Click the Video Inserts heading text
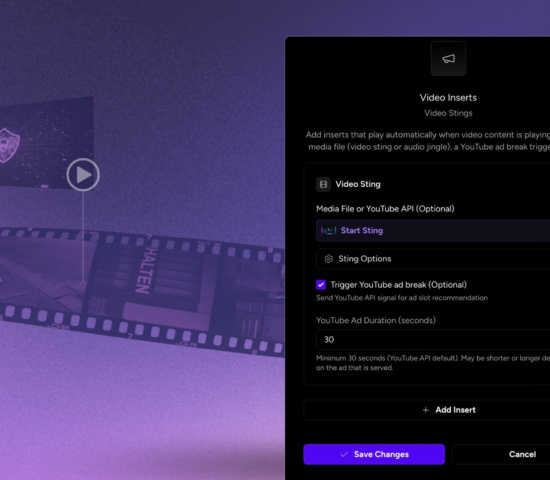The image size is (550, 480). (x=448, y=98)
